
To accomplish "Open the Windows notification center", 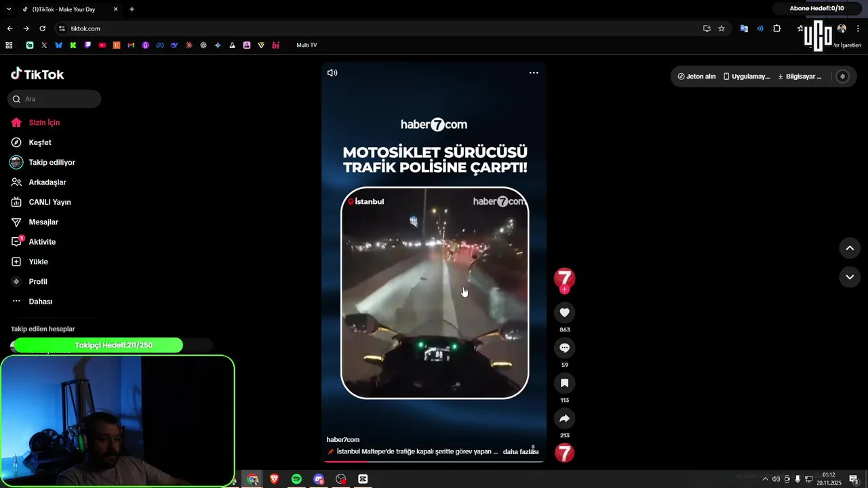I will [x=854, y=479].
